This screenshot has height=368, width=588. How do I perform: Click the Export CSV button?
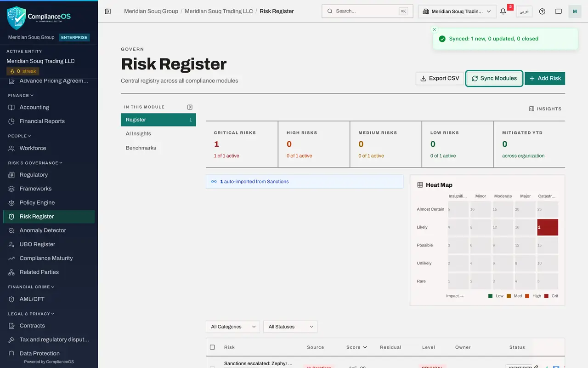click(440, 78)
